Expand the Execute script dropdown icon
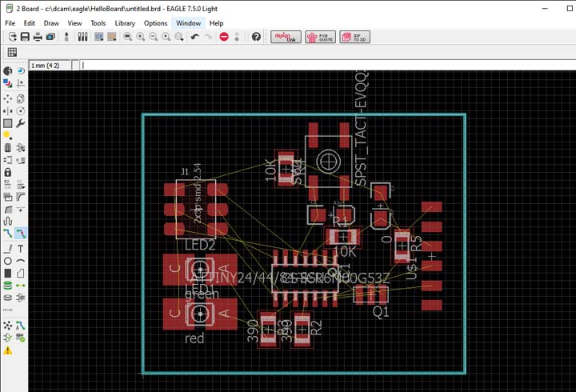The image size is (576, 392). pos(99,37)
